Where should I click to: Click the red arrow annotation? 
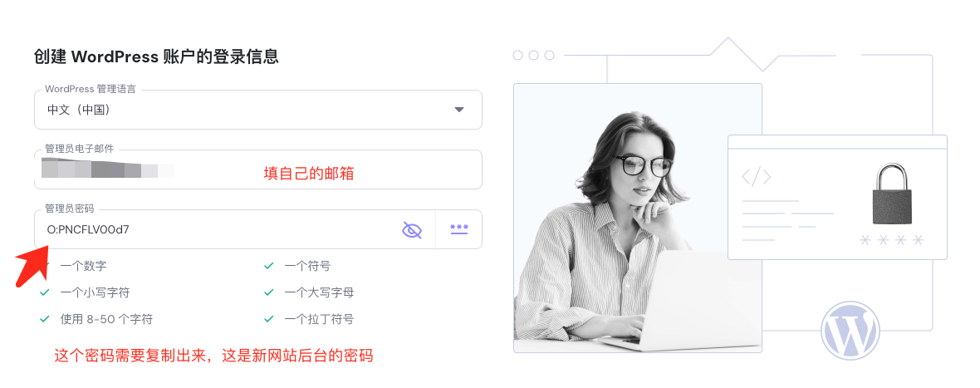(x=32, y=266)
